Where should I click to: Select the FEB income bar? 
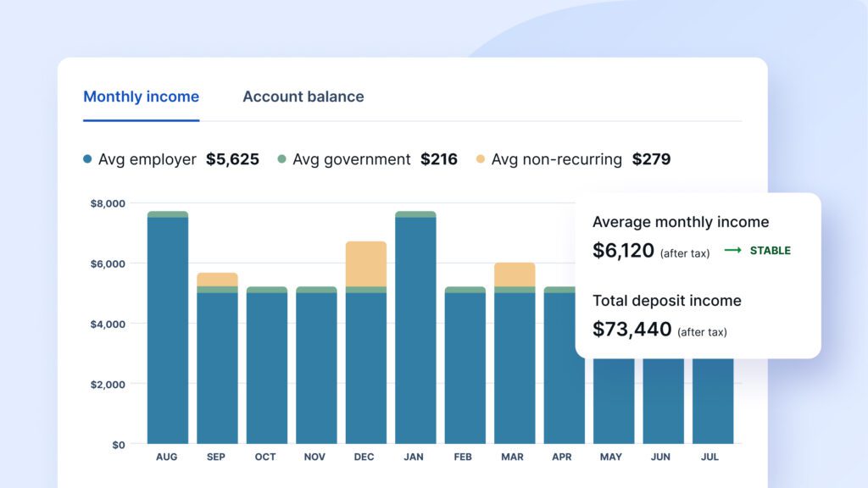point(465,365)
